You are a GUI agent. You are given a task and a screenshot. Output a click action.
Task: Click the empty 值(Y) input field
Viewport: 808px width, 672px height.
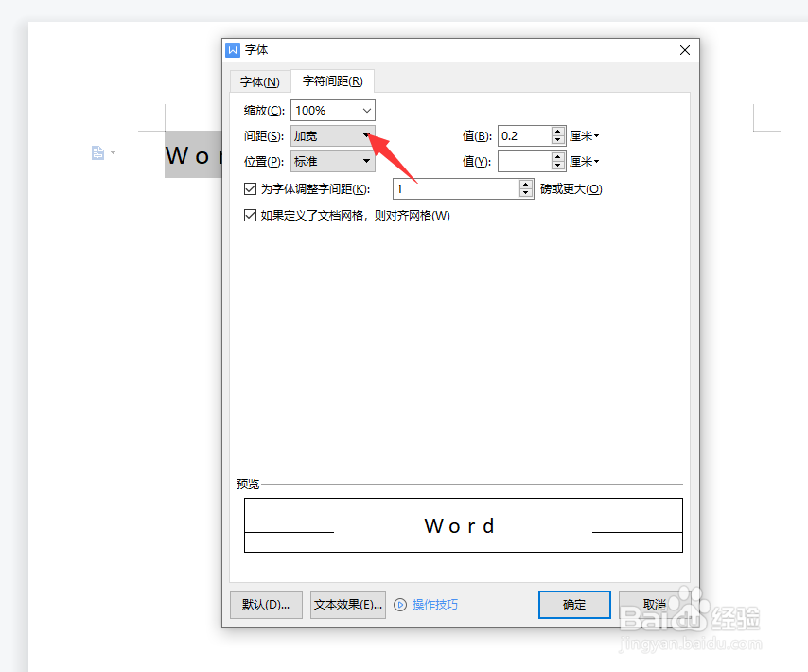pos(524,161)
